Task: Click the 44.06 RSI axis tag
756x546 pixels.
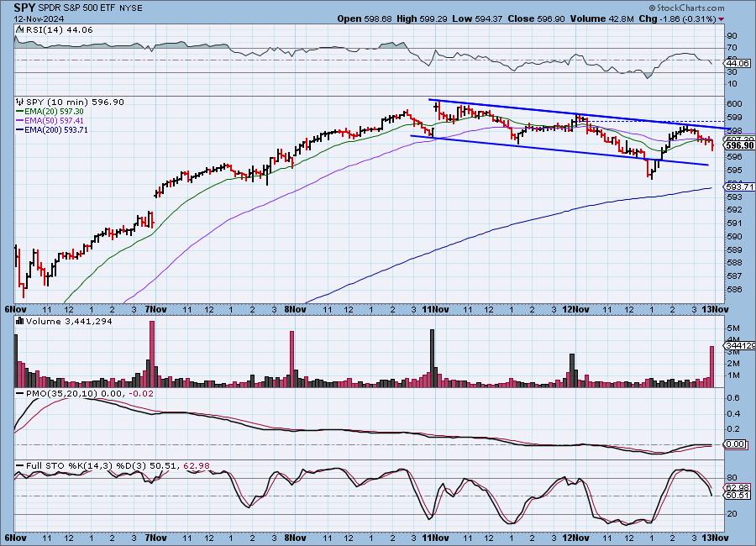Action: click(x=738, y=63)
